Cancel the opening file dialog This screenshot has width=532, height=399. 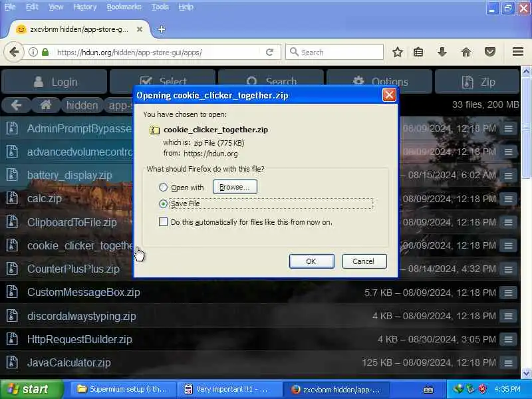[364, 261]
